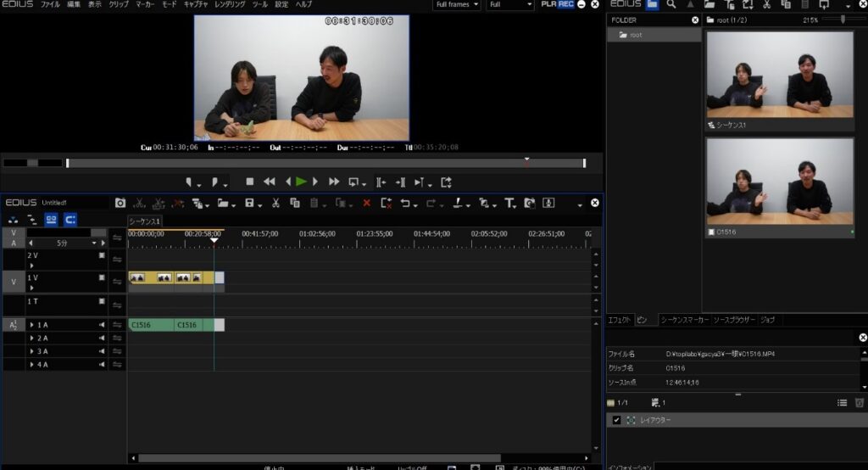868x470 pixels.
Task: Click the green Play button in player
Action: (301, 182)
